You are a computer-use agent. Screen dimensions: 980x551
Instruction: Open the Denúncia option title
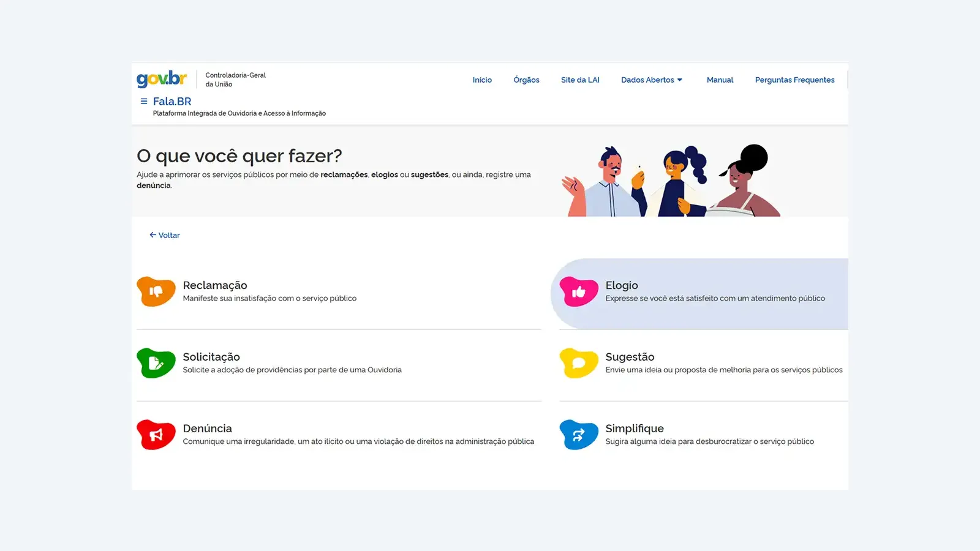pos(207,429)
